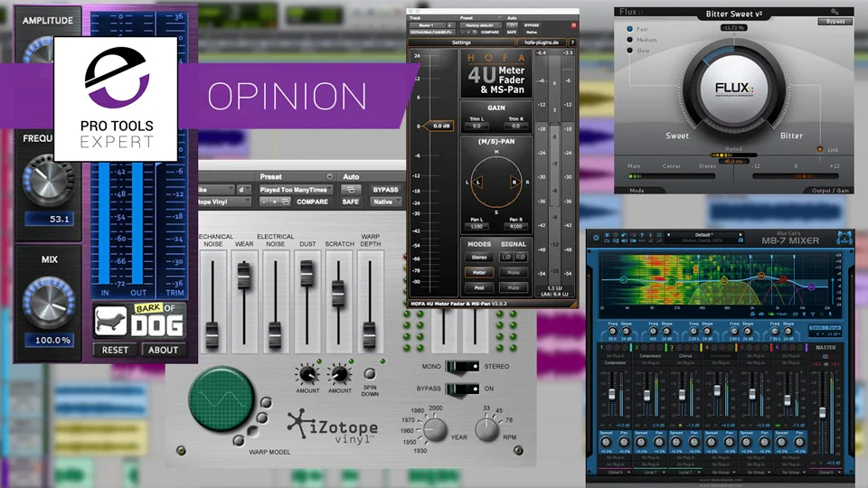Click the right R pan triangle in HOFA M/S-Pan
868x488 pixels.
[514, 182]
